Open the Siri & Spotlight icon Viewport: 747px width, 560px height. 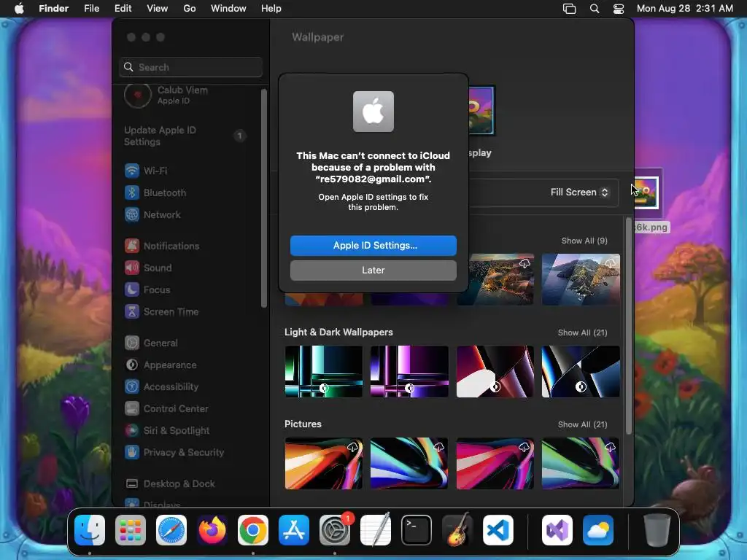tap(132, 430)
